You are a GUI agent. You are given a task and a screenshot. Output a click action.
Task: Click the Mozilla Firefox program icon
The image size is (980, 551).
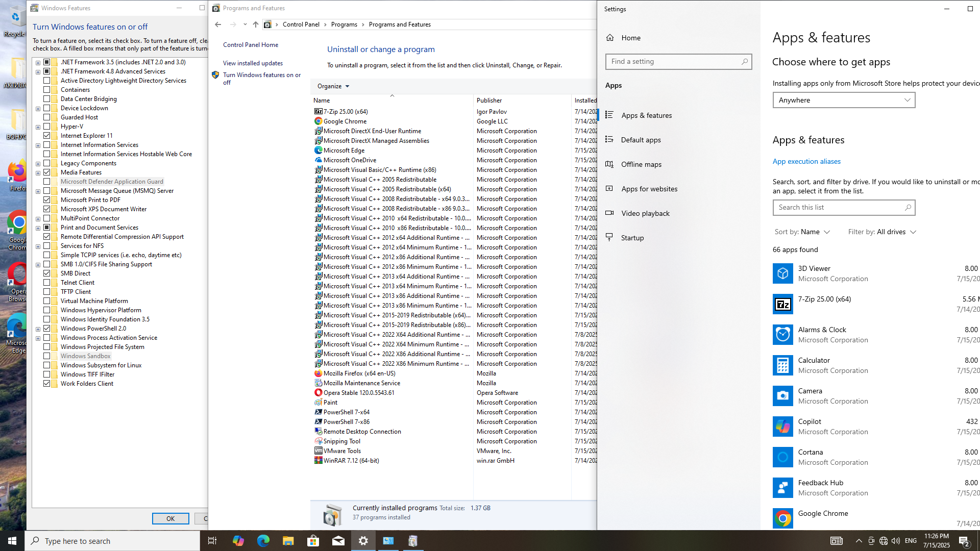click(x=318, y=373)
